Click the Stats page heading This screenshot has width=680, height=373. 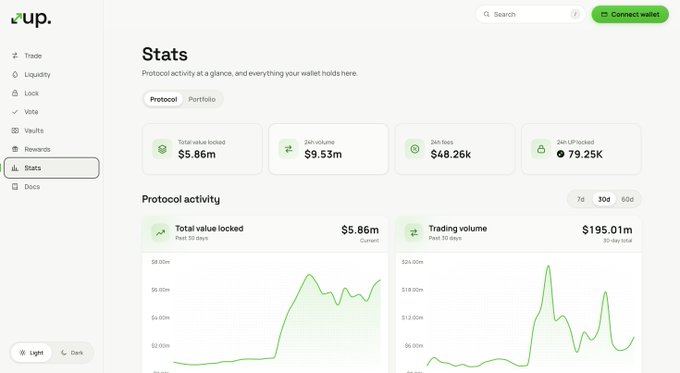coord(165,54)
